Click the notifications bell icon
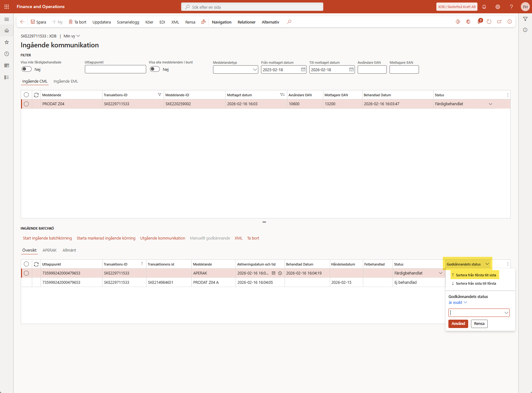Image resolution: width=532 pixels, height=393 pixels. (484, 7)
